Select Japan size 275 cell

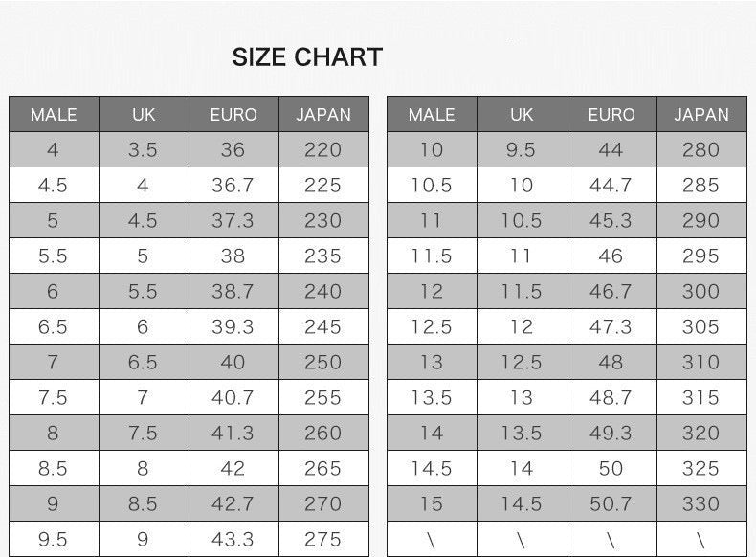(x=323, y=539)
